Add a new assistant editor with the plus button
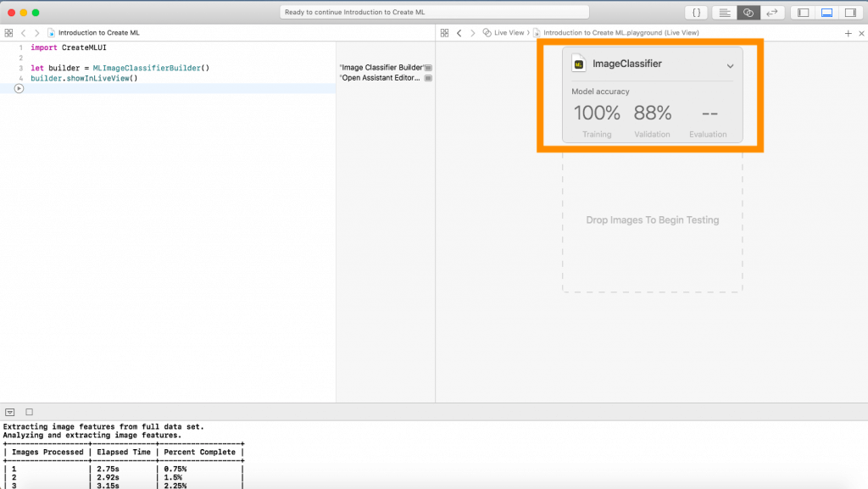Screen dimensions: 868x489 848,32
